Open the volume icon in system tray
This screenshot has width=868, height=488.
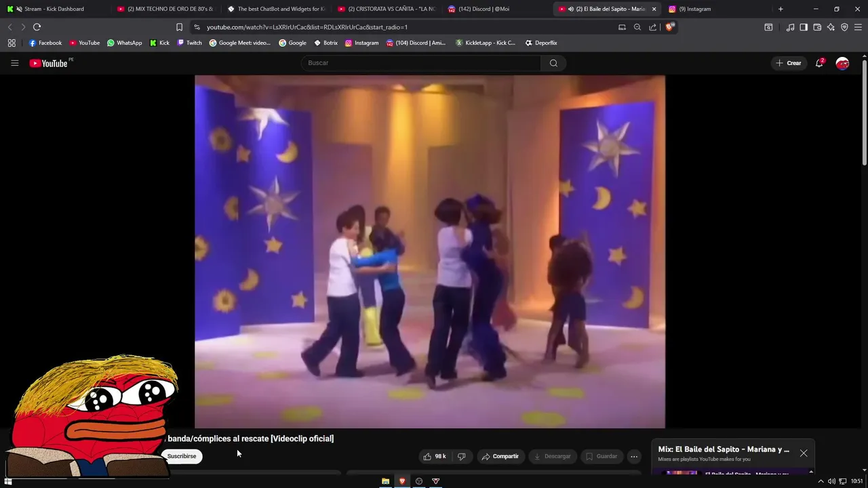(x=832, y=481)
